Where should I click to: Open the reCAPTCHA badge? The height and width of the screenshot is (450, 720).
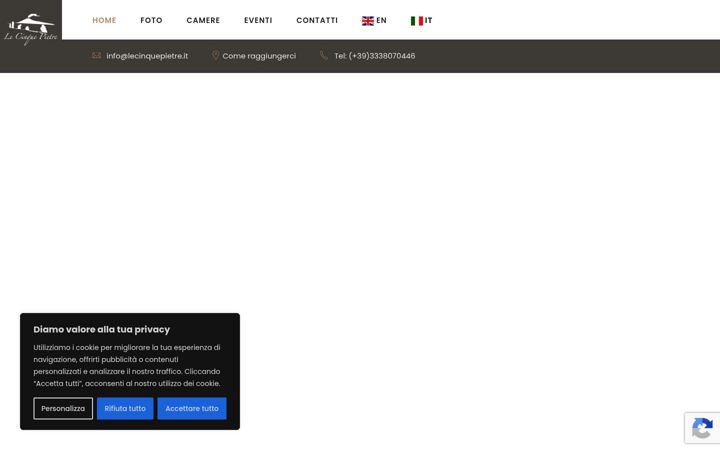tap(702, 428)
